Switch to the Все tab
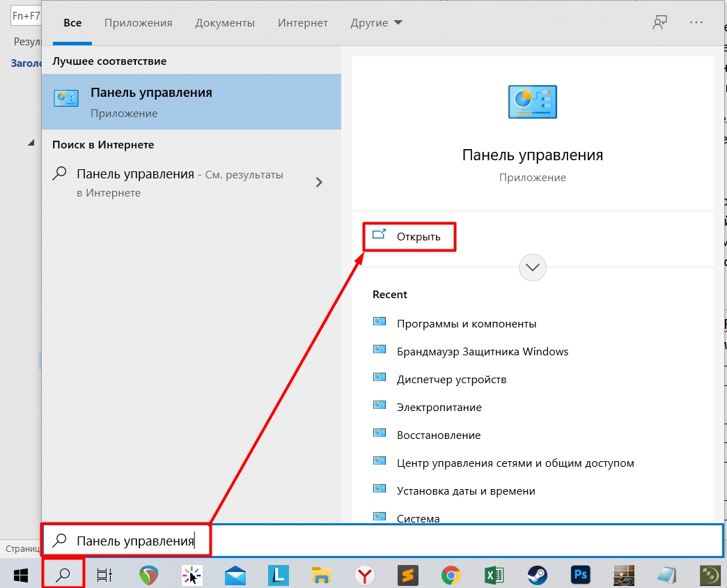Viewport: 727px width, 588px height. pos(72,23)
